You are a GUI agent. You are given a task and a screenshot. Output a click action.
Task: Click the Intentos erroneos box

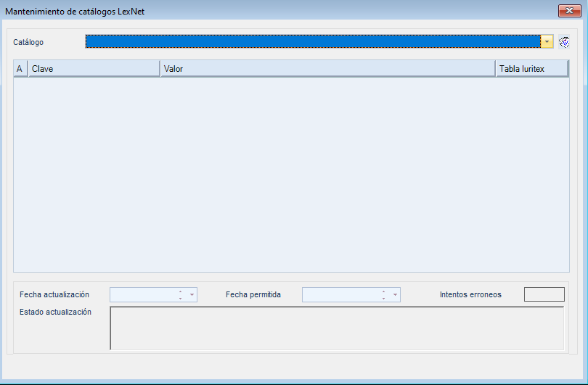point(544,294)
